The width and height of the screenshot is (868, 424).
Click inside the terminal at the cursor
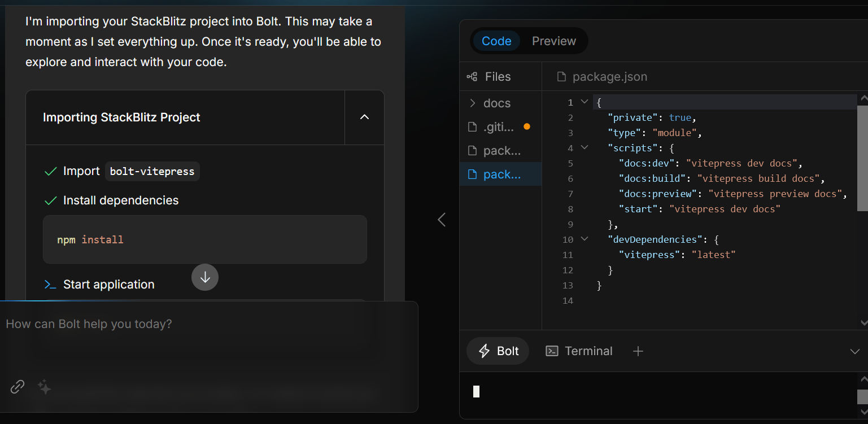(x=476, y=391)
